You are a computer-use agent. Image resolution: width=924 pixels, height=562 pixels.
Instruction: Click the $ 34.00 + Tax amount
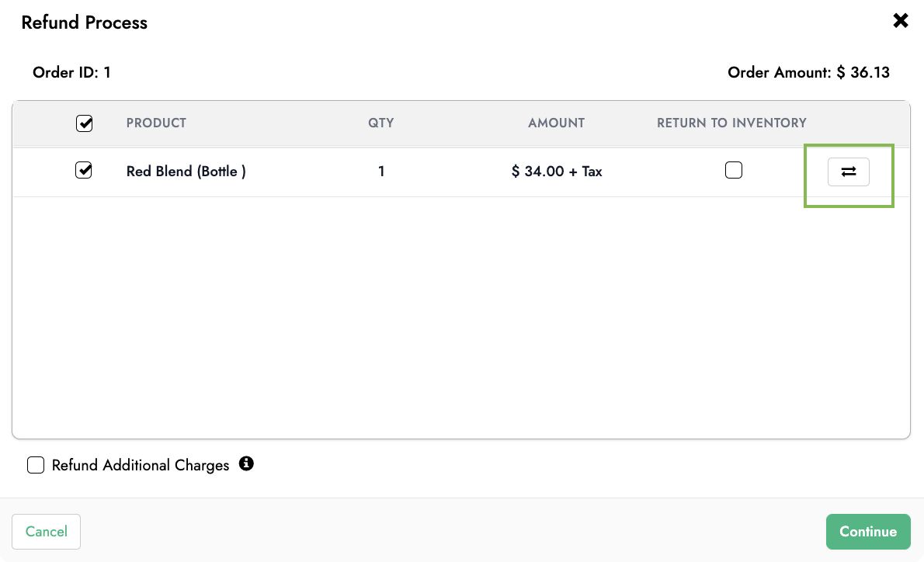pos(557,172)
